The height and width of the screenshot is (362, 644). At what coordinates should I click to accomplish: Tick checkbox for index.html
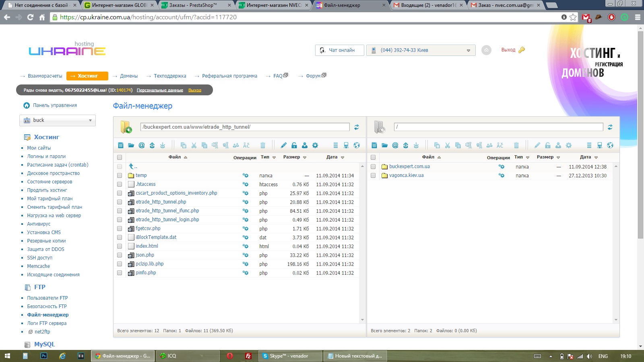point(120,246)
